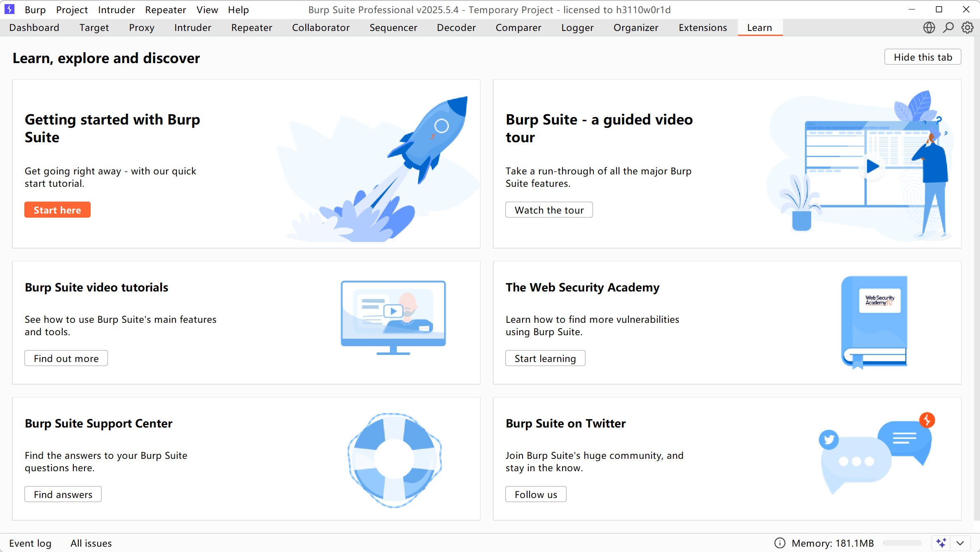Click the memory info icon
Viewport: 980px width, 552px height.
[x=780, y=543]
